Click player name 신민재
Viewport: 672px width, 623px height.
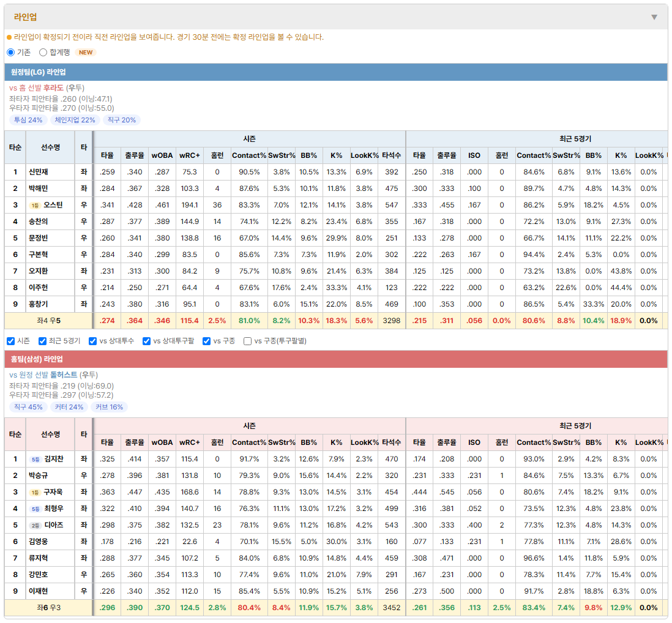38,172
